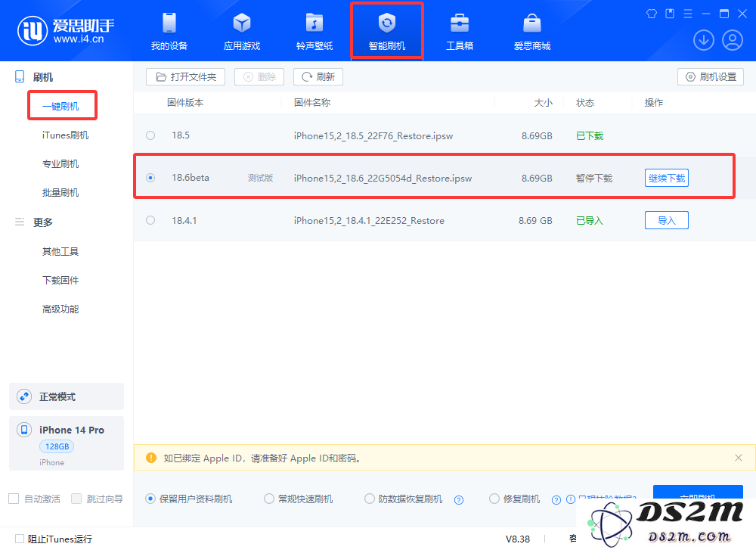Screen dimensions: 756x550
Task: Select the 18.4.1 firmware radio button
Action: point(150,220)
